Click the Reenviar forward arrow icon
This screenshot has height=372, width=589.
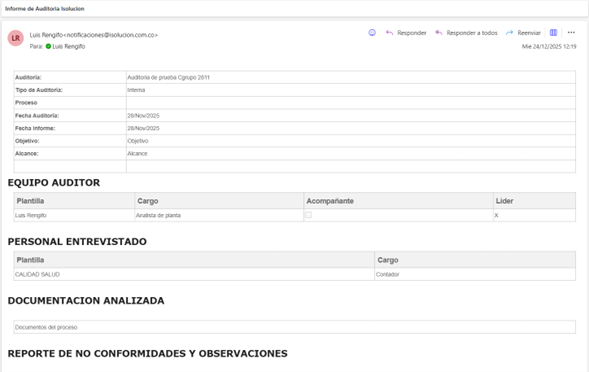(509, 33)
